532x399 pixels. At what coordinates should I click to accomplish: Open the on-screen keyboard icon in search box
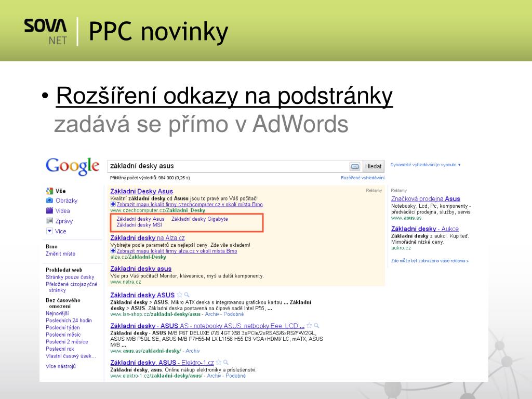click(x=354, y=166)
